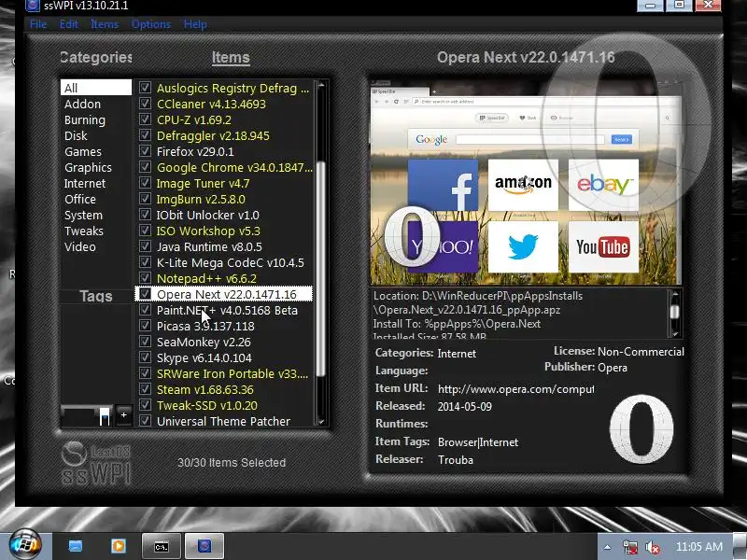Select the Games category
The width and height of the screenshot is (747, 560).
(x=96, y=151)
